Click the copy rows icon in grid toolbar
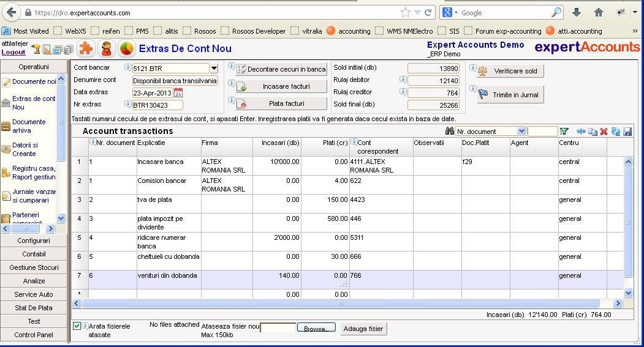The image size is (644, 347). 593,132
